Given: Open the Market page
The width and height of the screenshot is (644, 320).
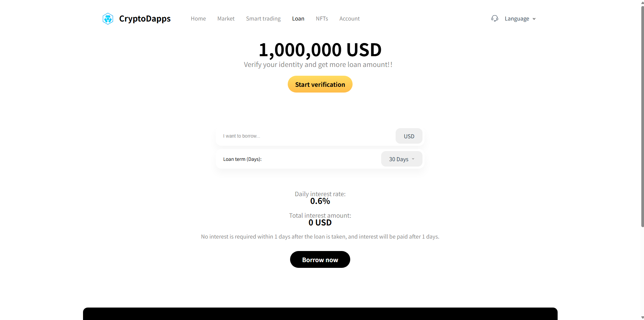Looking at the screenshot, I should (x=226, y=19).
